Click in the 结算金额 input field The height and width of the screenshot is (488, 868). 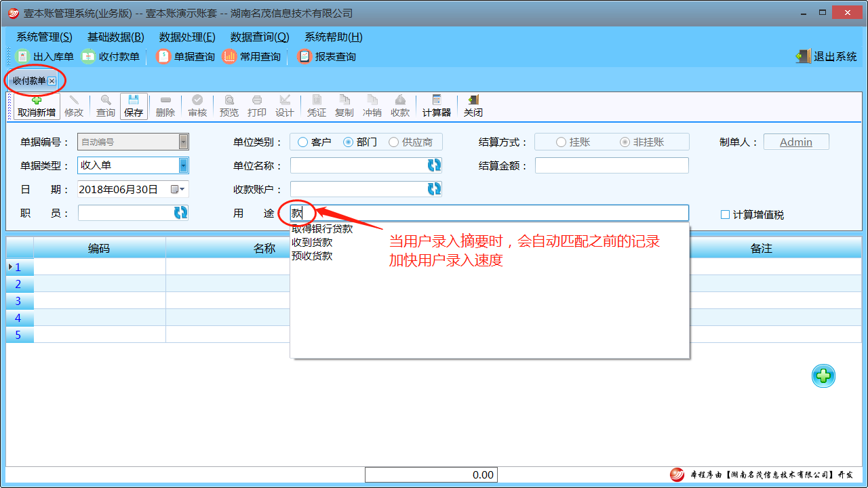point(612,165)
